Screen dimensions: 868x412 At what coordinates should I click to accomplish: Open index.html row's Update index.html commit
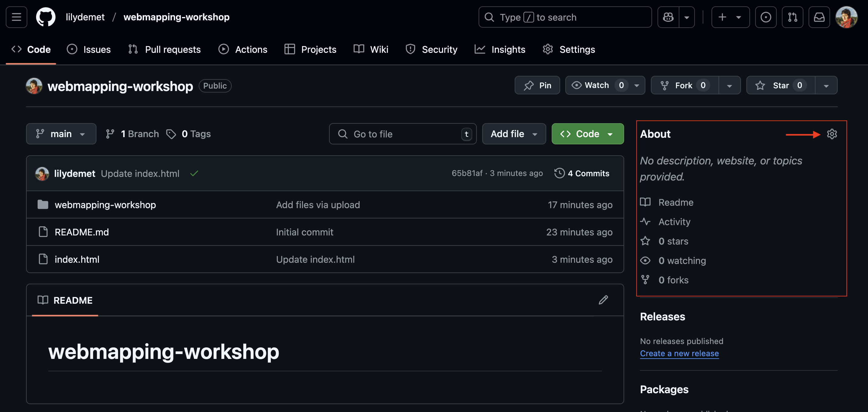(315, 259)
